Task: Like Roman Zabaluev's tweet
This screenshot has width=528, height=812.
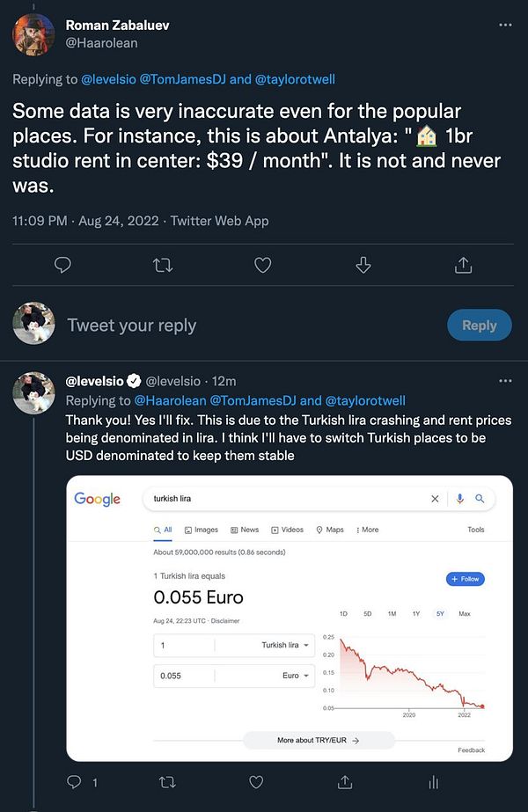Action: [x=262, y=265]
